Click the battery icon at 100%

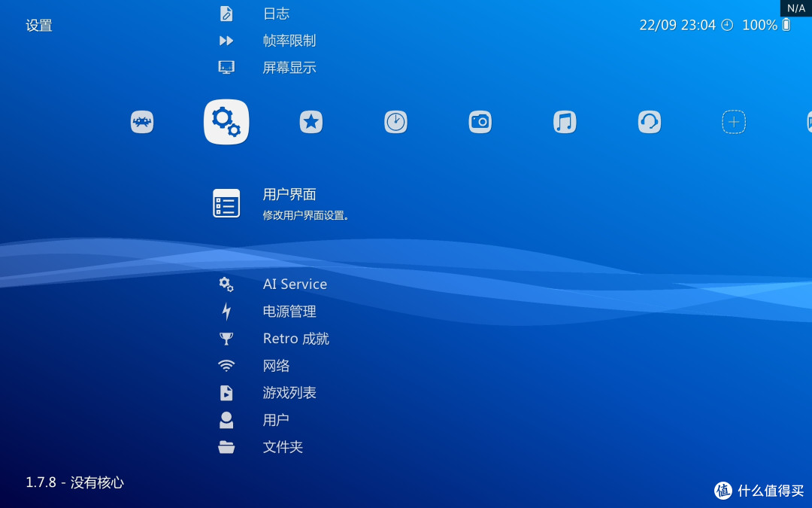pos(786,25)
